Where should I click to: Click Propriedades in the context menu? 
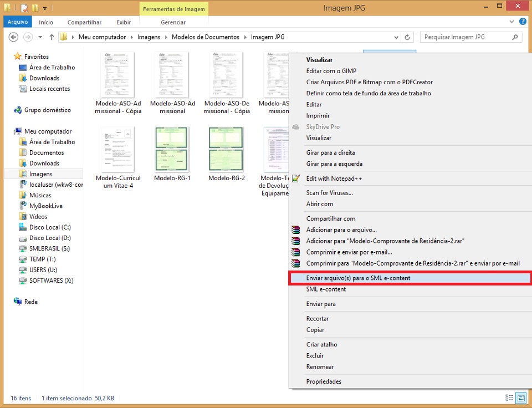coord(324,381)
